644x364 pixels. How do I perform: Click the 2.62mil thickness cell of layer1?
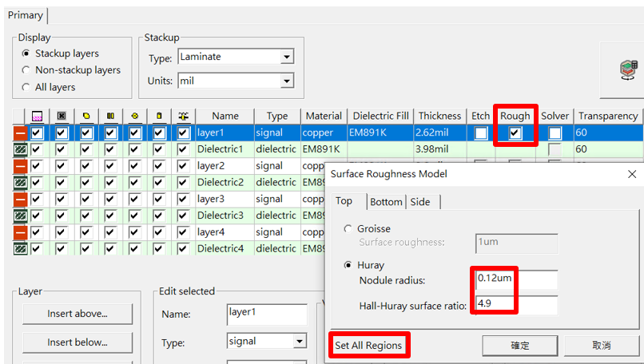[440, 133]
